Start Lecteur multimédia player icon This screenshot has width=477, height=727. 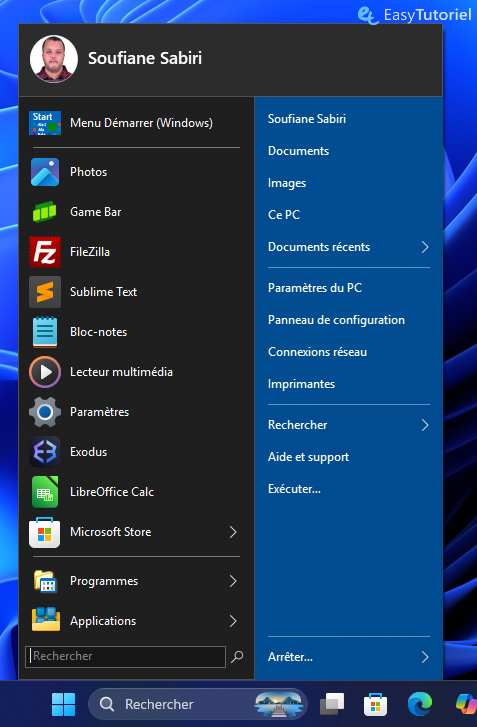(x=45, y=372)
